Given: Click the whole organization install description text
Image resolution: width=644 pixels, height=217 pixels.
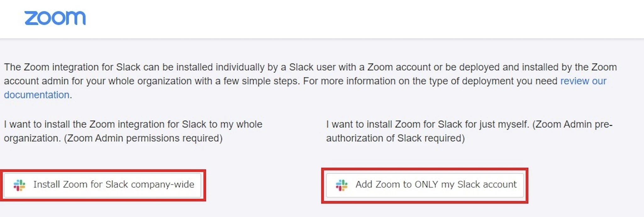Looking at the screenshot, I should click(133, 124).
